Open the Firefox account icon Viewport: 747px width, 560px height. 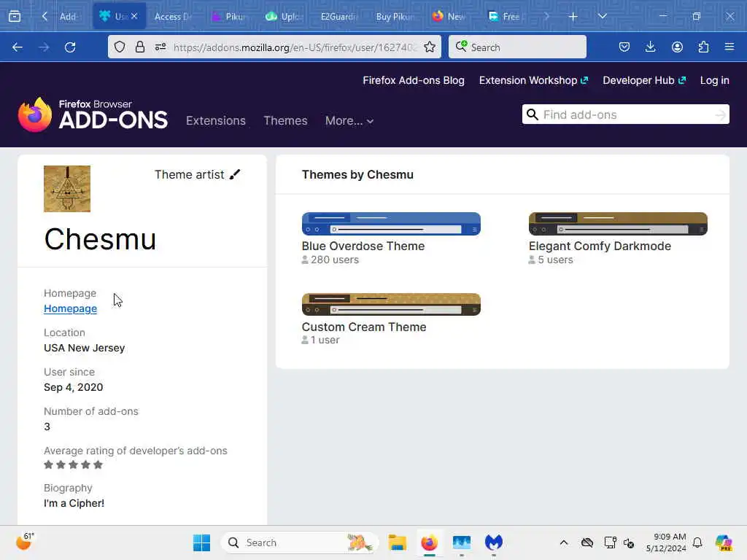point(677,47)
